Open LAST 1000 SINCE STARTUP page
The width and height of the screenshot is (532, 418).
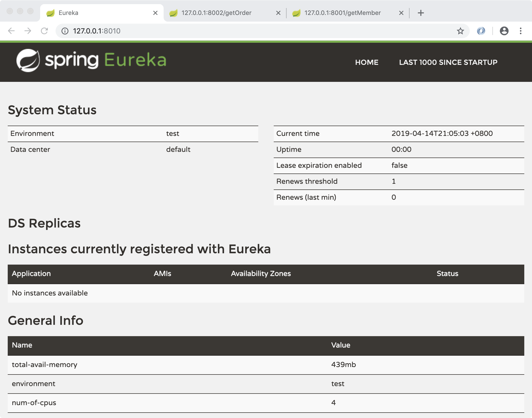[x=448, y=62]
